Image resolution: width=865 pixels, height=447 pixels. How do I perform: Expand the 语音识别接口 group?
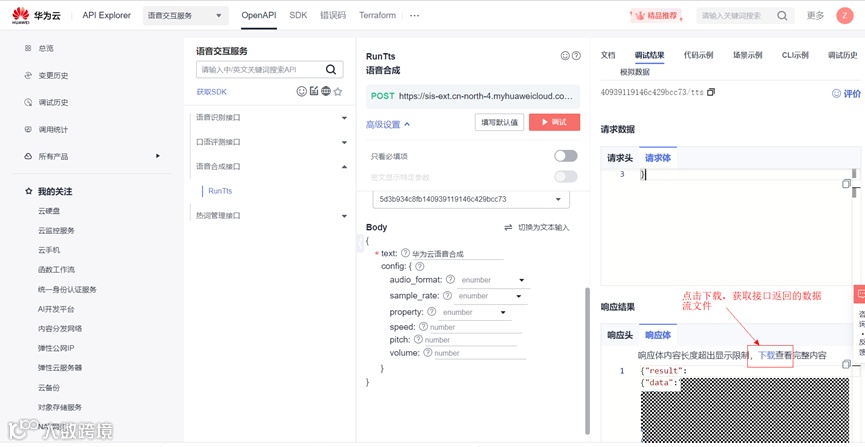(344, 118)
